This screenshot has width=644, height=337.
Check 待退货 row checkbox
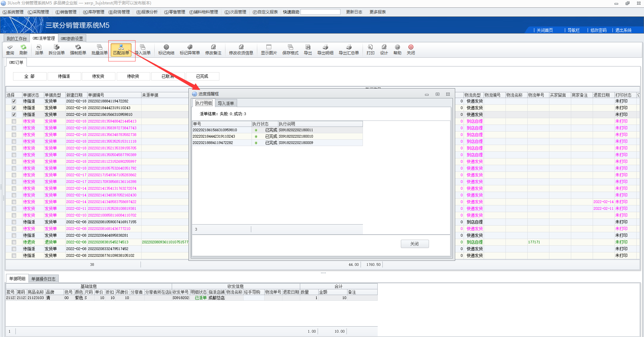coord(14,242)
